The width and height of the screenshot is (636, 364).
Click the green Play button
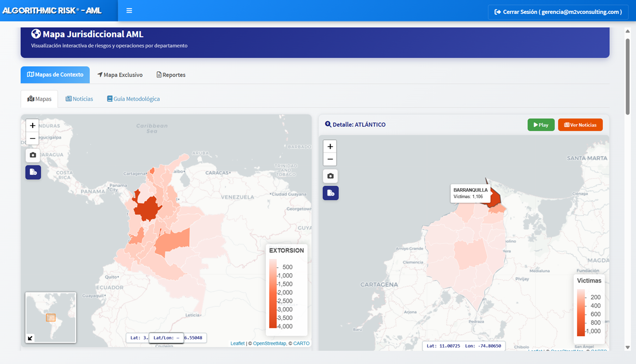point(541,125)
